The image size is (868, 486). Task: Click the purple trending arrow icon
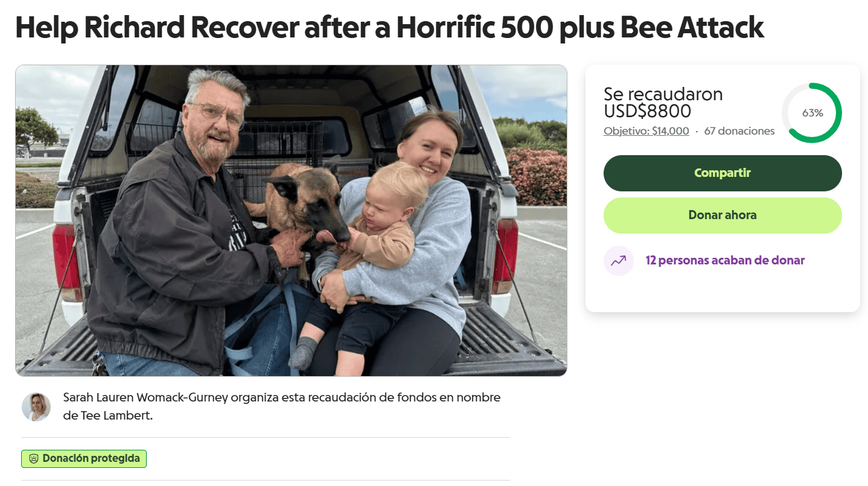pyautogui.click(x=618, y=261)
